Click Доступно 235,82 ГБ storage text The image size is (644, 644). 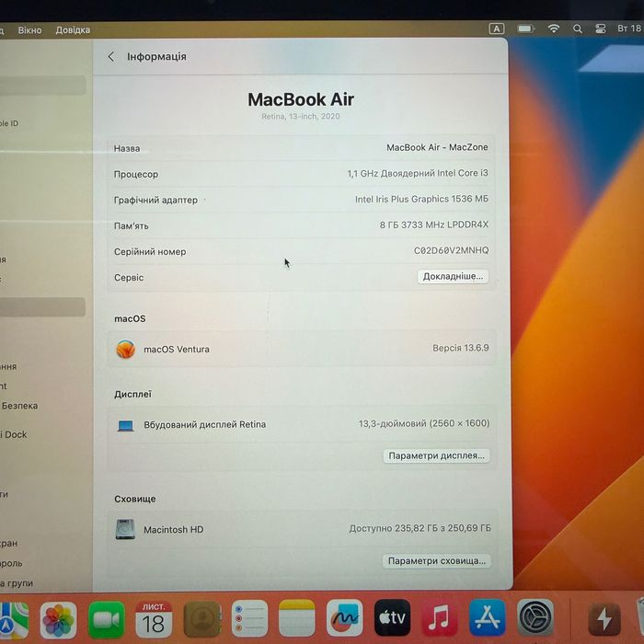(x=420, y=528)
